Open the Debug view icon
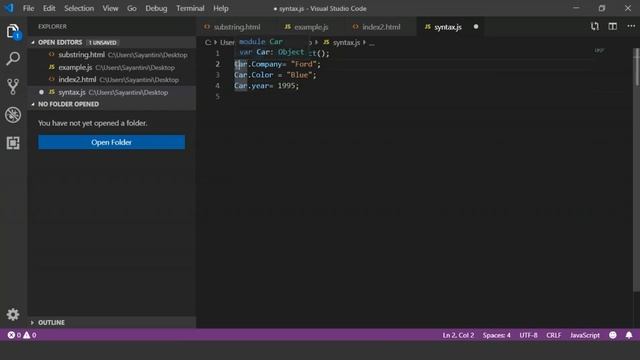The image size is (640, 360). tap(13, 115)
